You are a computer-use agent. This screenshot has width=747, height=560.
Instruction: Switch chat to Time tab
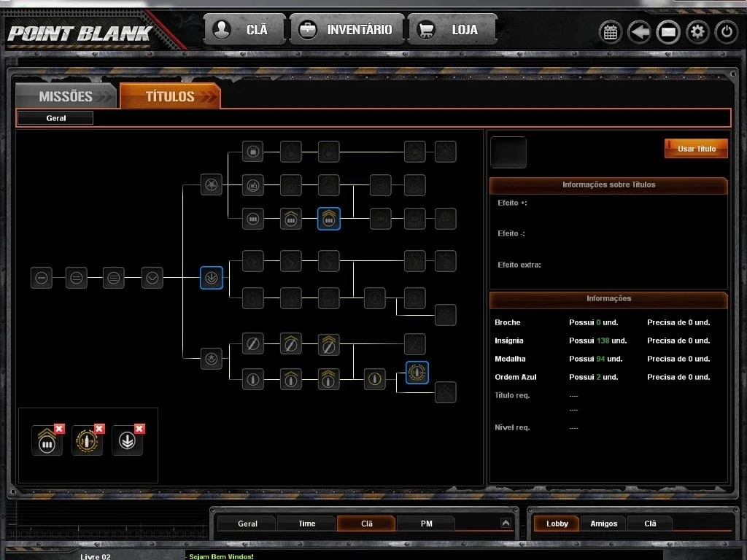307,524
